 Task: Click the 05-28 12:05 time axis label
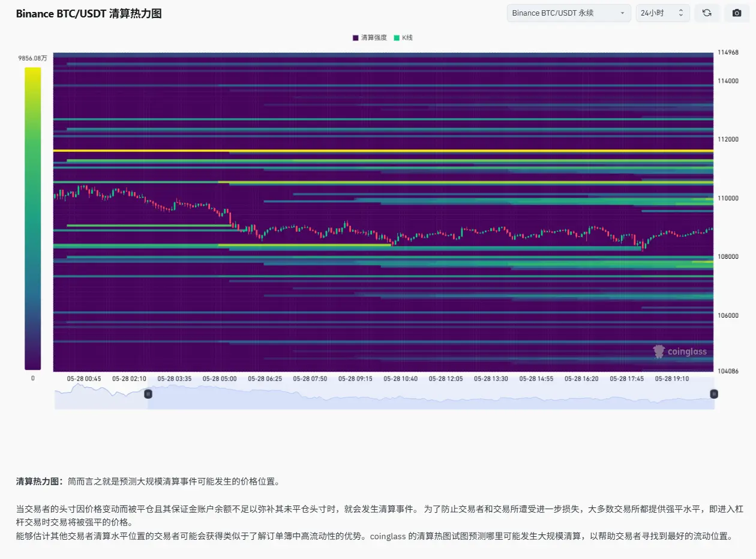446,379
